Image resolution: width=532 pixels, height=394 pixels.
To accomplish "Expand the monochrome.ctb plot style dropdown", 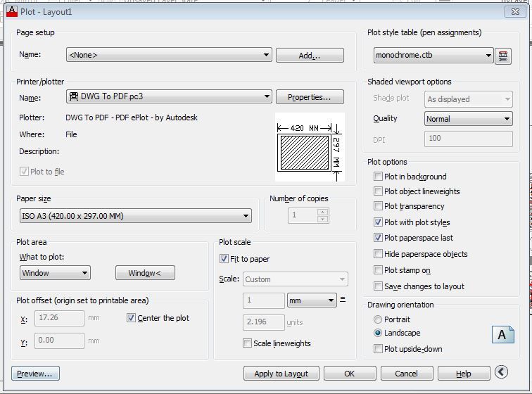I will click(x=433, y=56).
